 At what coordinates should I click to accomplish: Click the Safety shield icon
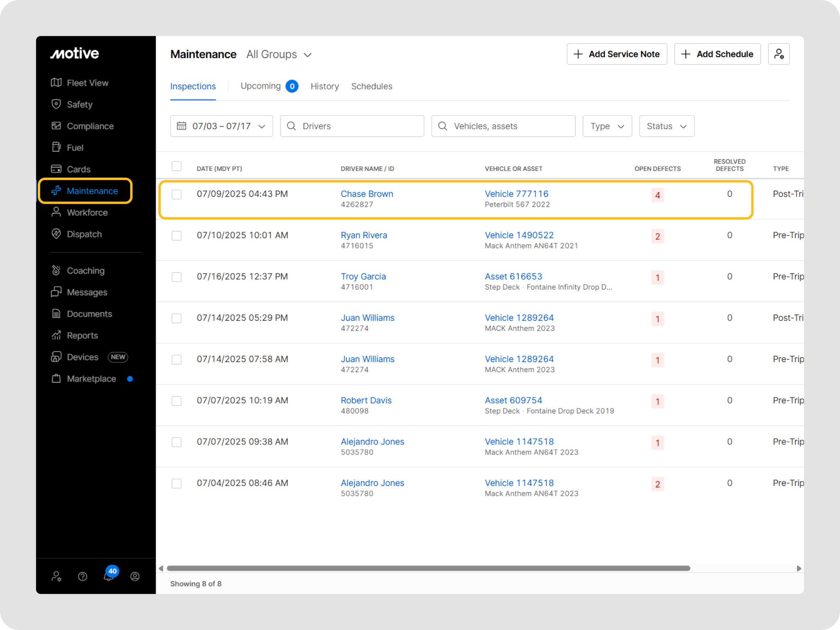click(56, 104)
